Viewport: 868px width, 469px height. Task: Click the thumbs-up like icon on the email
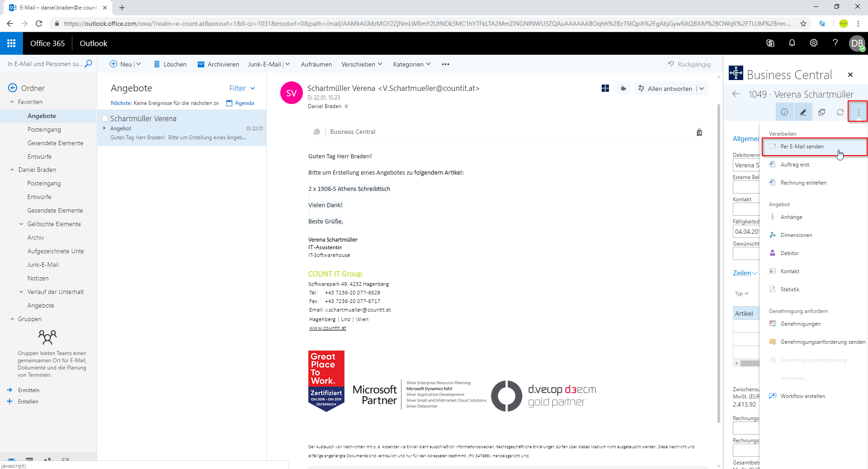623,88
